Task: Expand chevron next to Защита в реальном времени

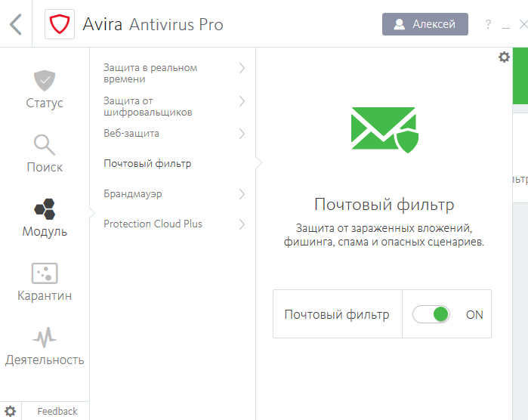Action: [242, 68]
